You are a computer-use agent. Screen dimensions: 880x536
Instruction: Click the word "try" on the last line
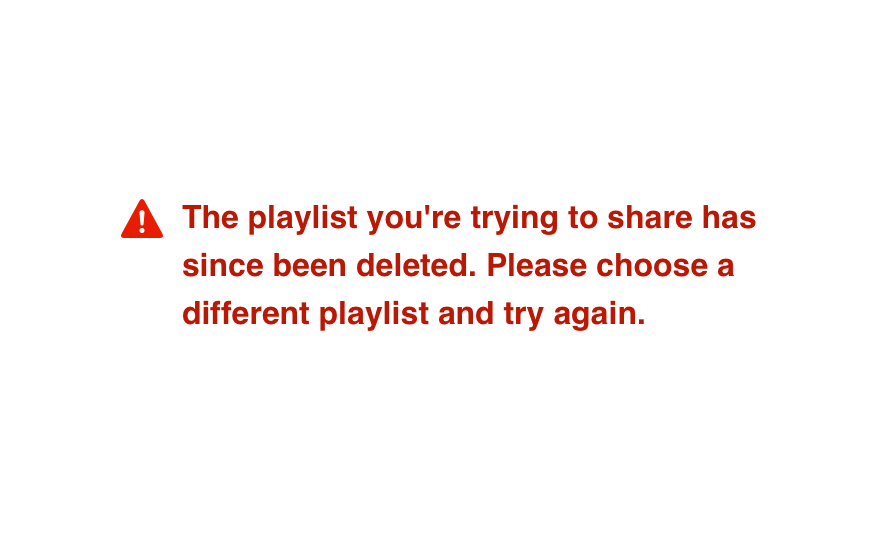click(x=524, y=316)
